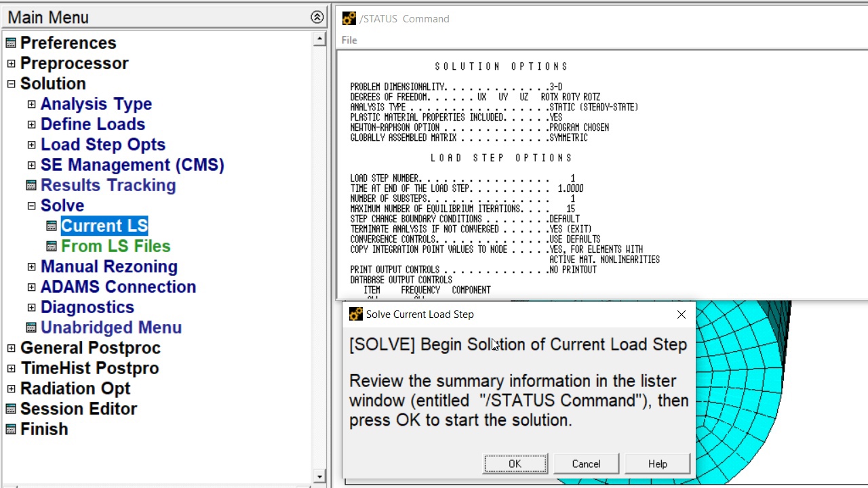Open Results Tracking

click(108, 185)
